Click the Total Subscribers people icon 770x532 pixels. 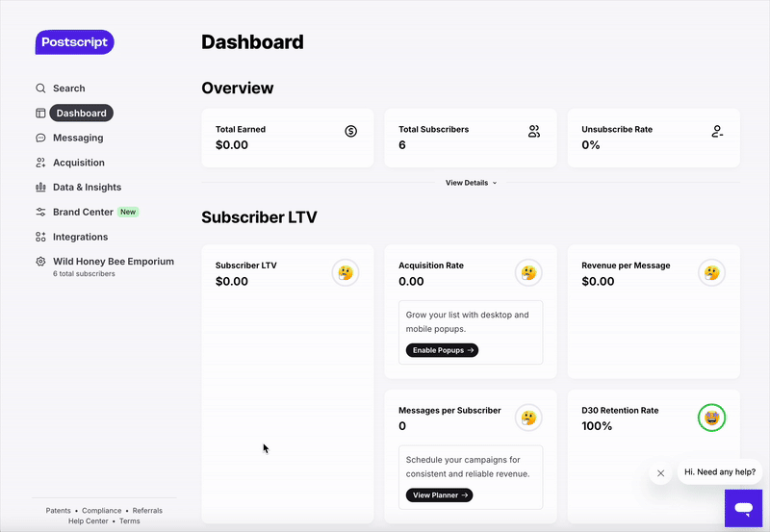coord(534,131)
